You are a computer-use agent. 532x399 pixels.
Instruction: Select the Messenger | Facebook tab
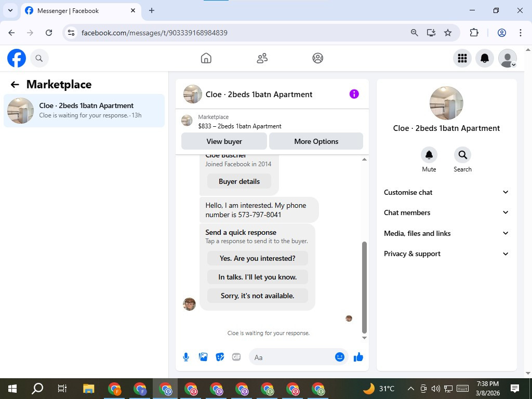(81, 11)
